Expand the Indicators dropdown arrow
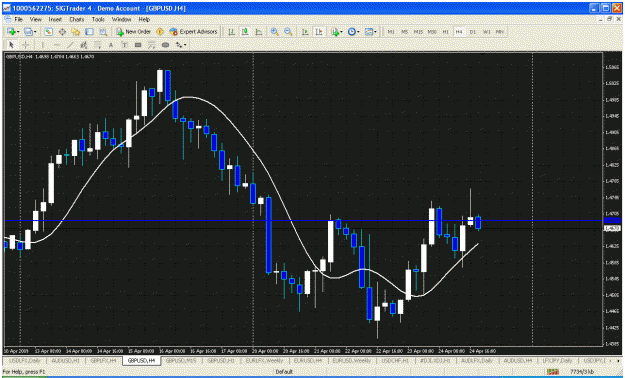The width and height of the screenshot is (625, 378). coord(342,32)
